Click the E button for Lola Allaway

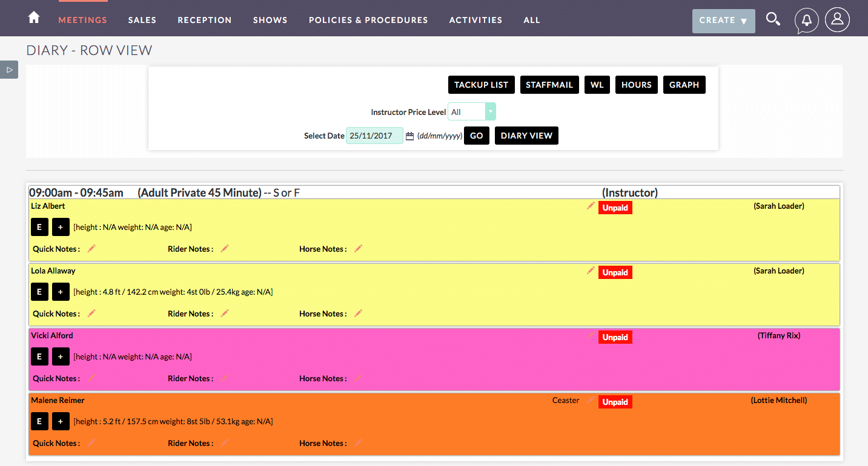pyautogui.click(x=39, y=292)
